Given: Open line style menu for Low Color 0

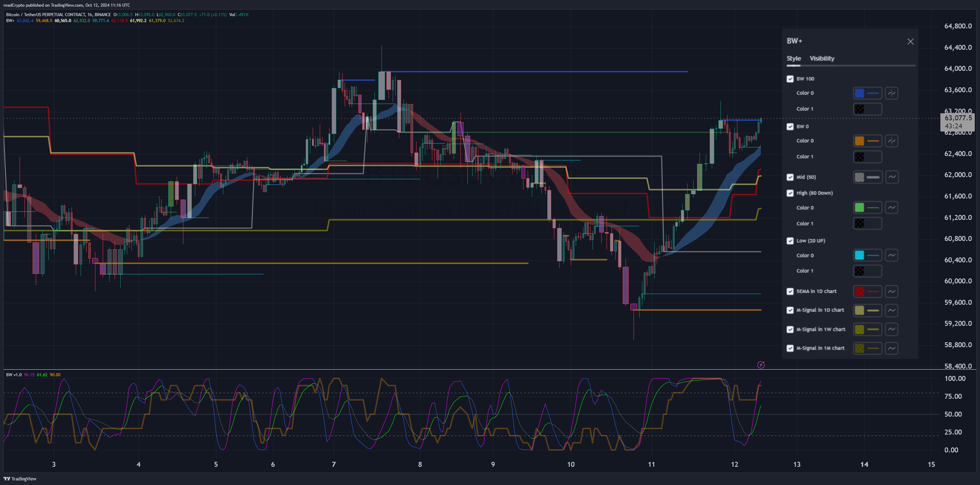Looking at the screenshot, I should 892,255.
